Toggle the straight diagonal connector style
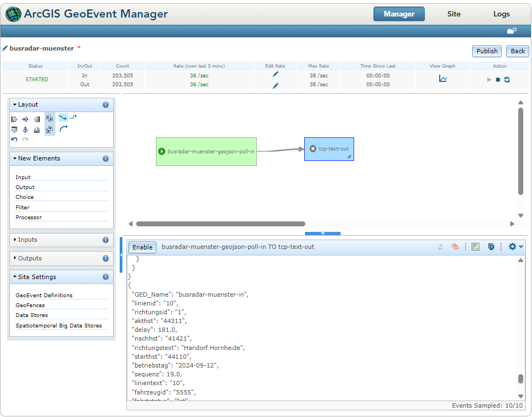532x417 pixels. click(63, 118)
